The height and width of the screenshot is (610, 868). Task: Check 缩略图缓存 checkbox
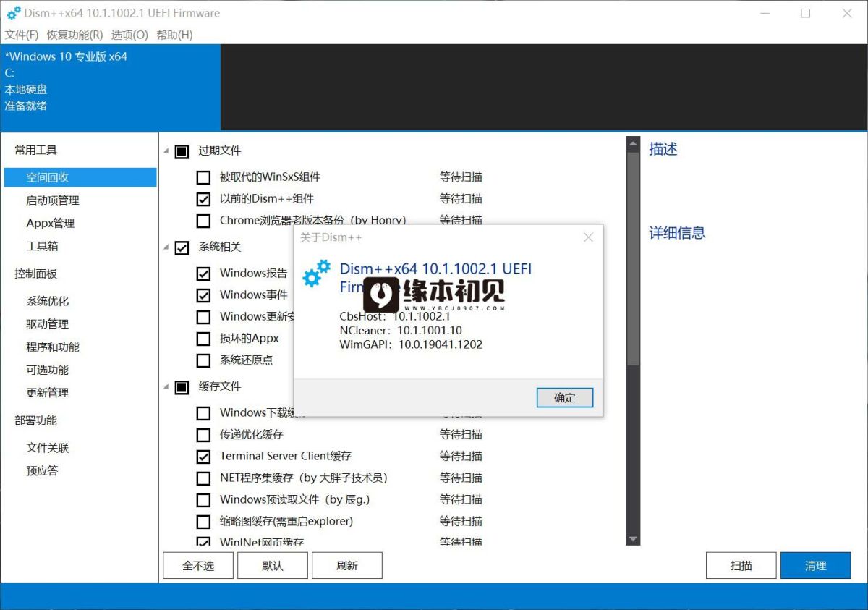point(204,522)
